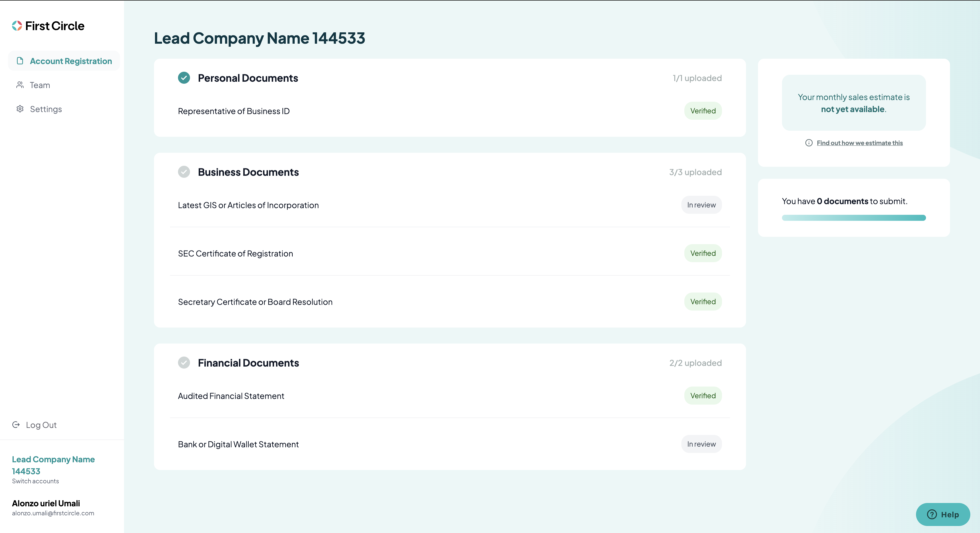Click the email alonzo.umali@firstcircle.com
Image resolution: width=980 pixels, height=533 pixels.
53,513
